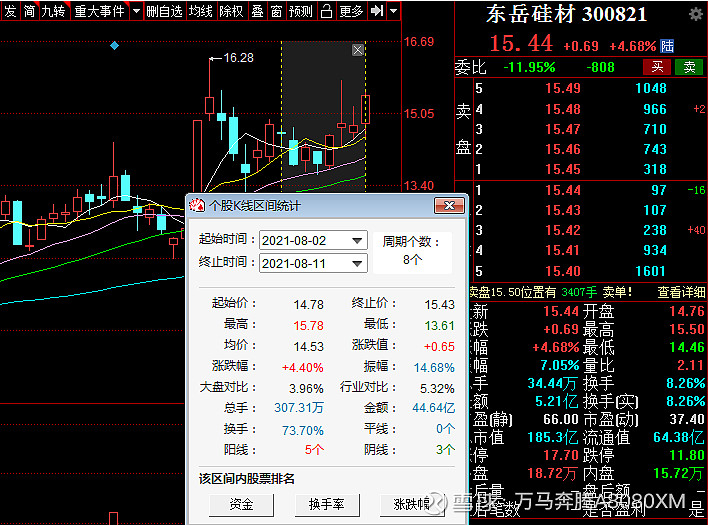Click the 东岳硅材 300821 stock title
Image resolution: width=708 pixels, height=525 pixels.
point(567,14)
